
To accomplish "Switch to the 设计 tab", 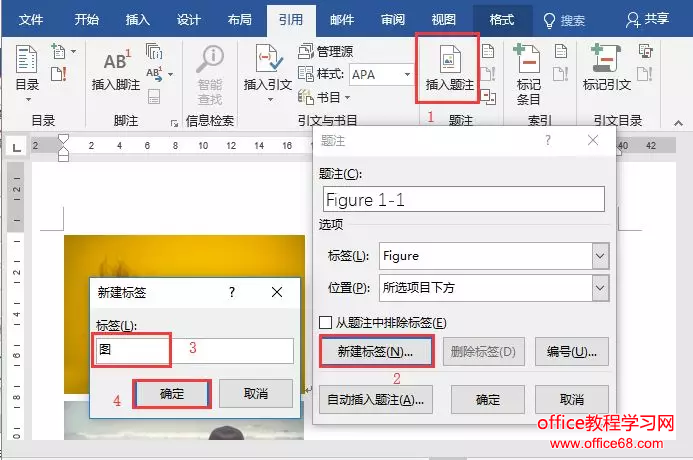I will (189, 20).
